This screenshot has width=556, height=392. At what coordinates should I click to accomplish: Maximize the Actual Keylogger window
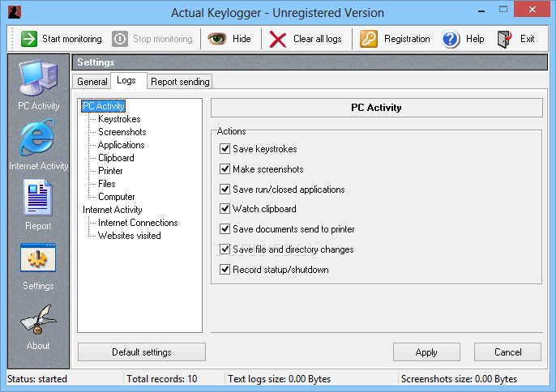click(503, 10)
